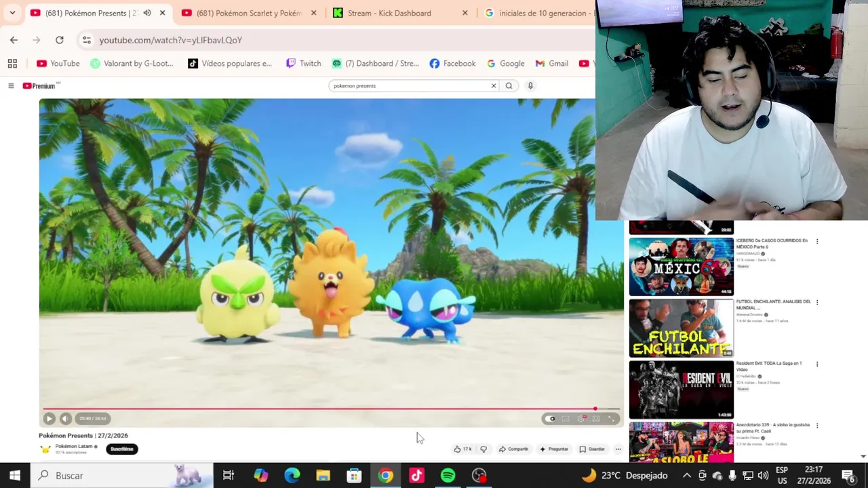
Task: Click the search magnifier button
Action: pos(509,86)
